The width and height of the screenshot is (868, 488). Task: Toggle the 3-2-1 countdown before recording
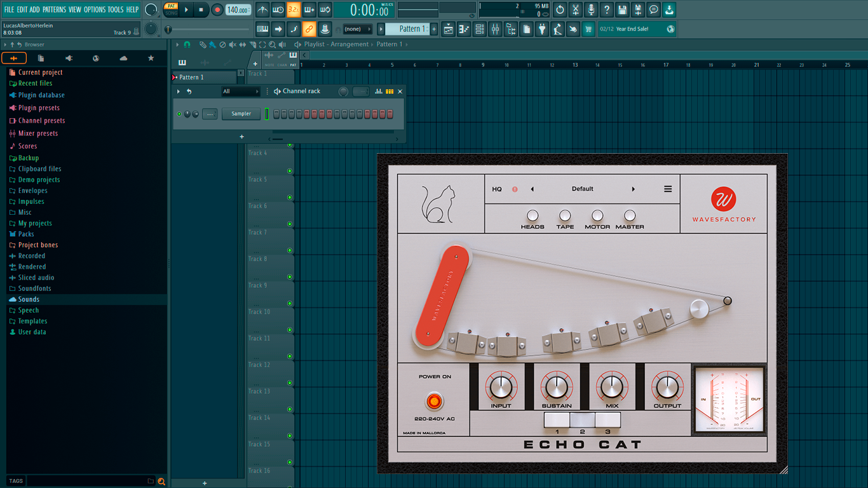click(x=294, y=10)
